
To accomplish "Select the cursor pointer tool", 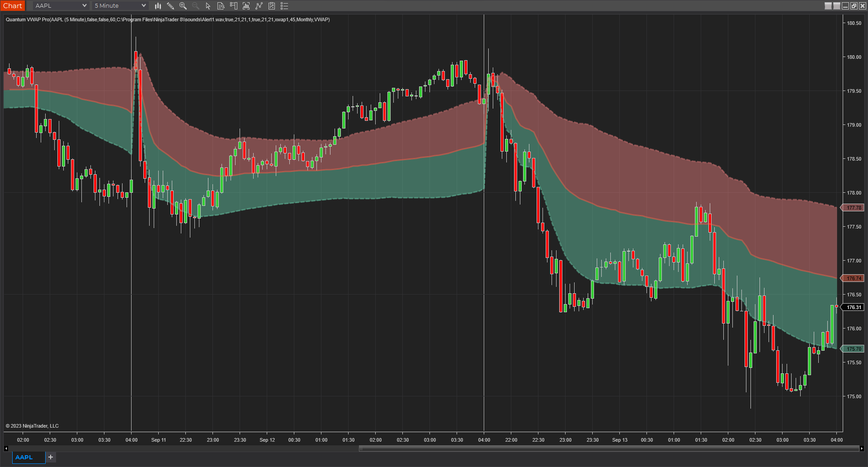I will pos(208,6).
